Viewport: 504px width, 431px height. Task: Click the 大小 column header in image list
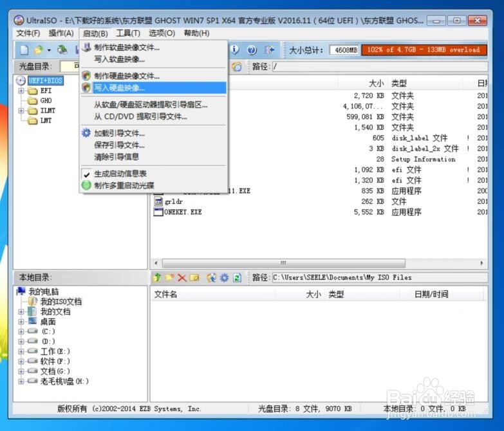coord(363,84)
